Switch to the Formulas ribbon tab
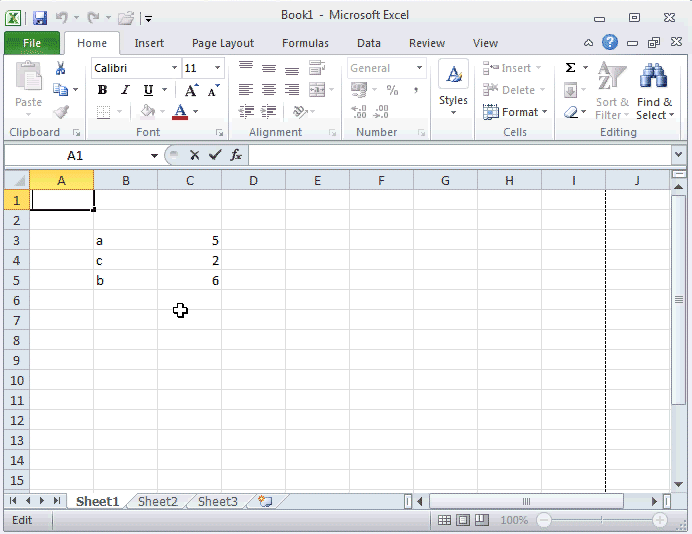Screen dimensions: 692x534 coord(305,43)
